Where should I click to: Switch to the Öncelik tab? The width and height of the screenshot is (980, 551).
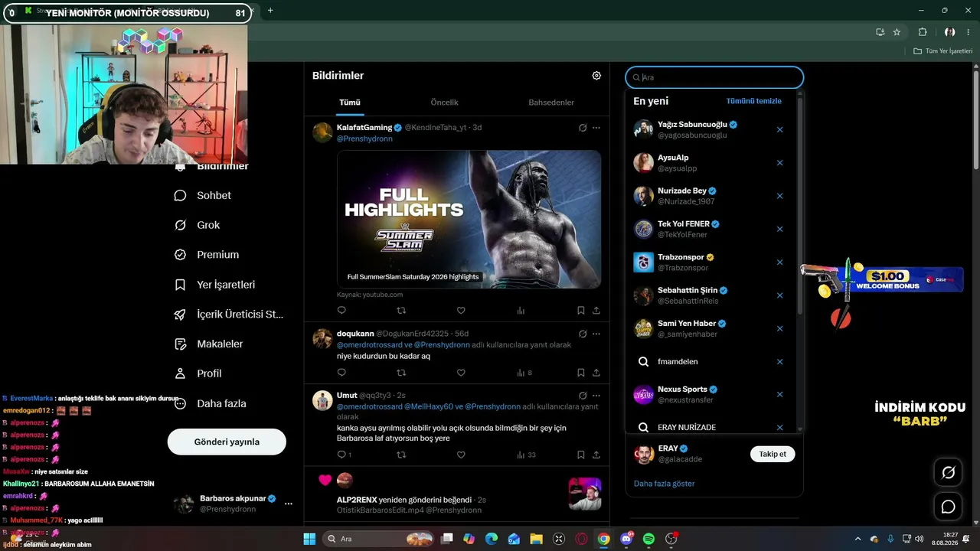(444, 103)
